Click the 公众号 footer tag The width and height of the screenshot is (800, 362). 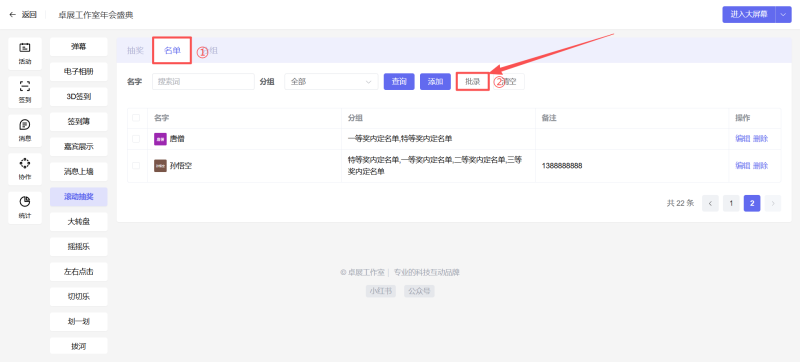tap(419, 291)
